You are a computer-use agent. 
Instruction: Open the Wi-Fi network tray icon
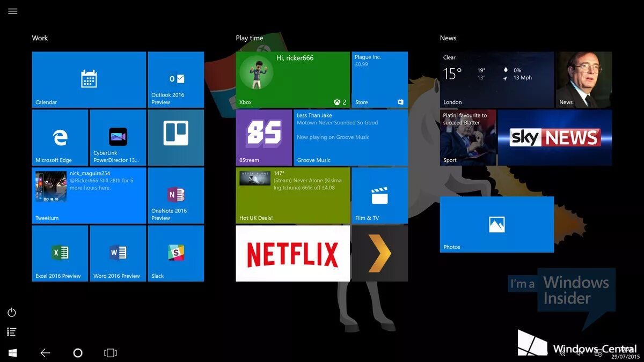pos(562,353)
